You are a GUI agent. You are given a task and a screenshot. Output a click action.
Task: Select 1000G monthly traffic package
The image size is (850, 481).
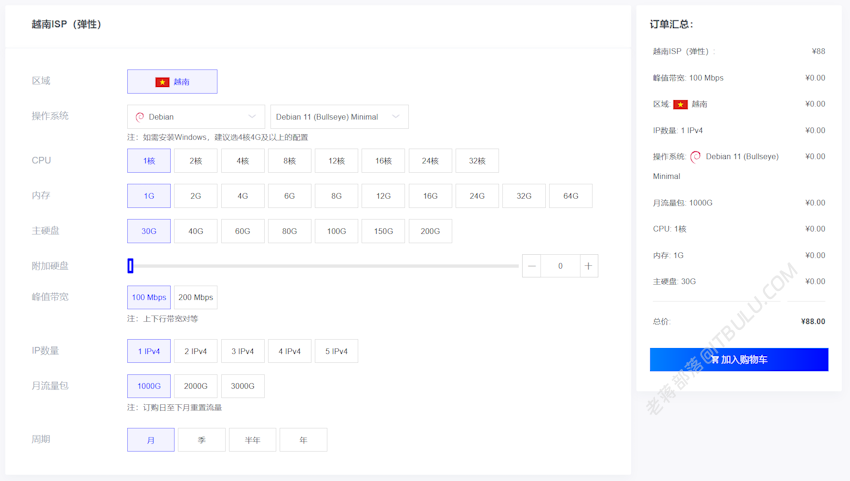149,386
